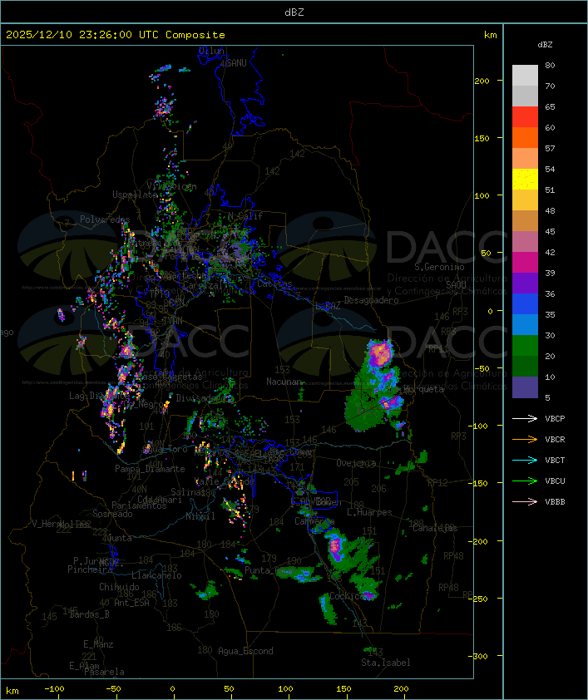
Task: Select the light orange 54-57 dBZ swatch
Action: [x=525, y=159]
